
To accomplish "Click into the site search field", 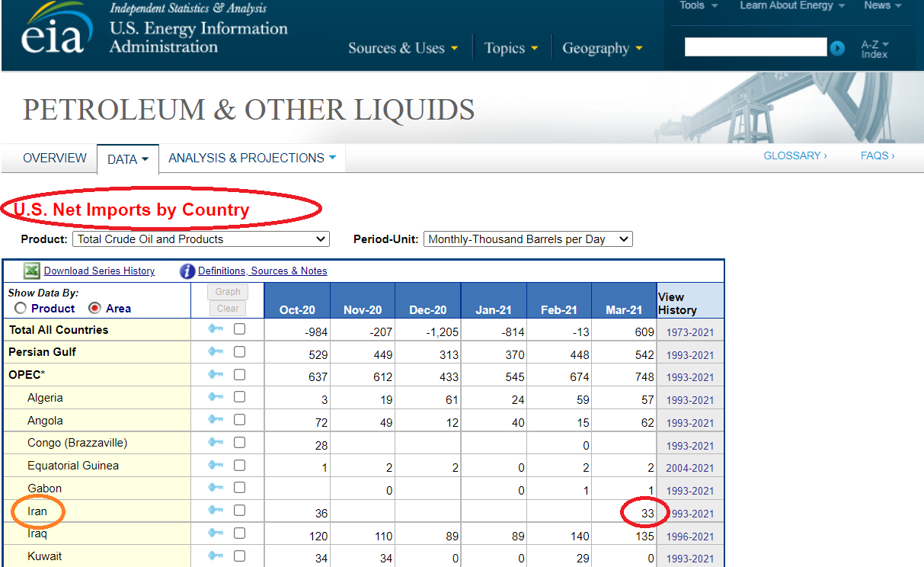I will point(756,47).
